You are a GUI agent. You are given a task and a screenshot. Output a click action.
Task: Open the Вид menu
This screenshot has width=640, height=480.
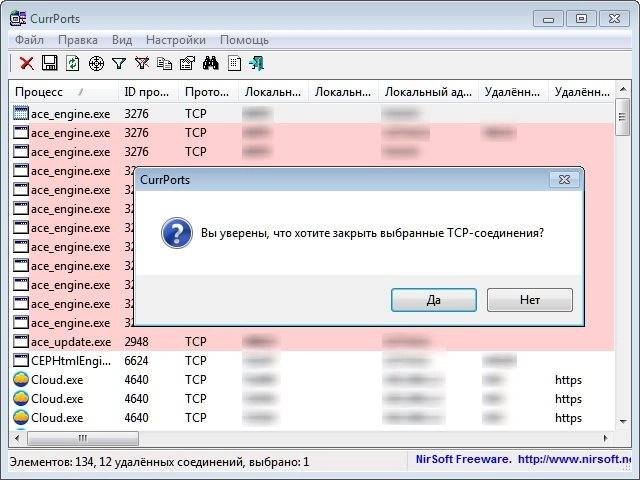(122, 40)
